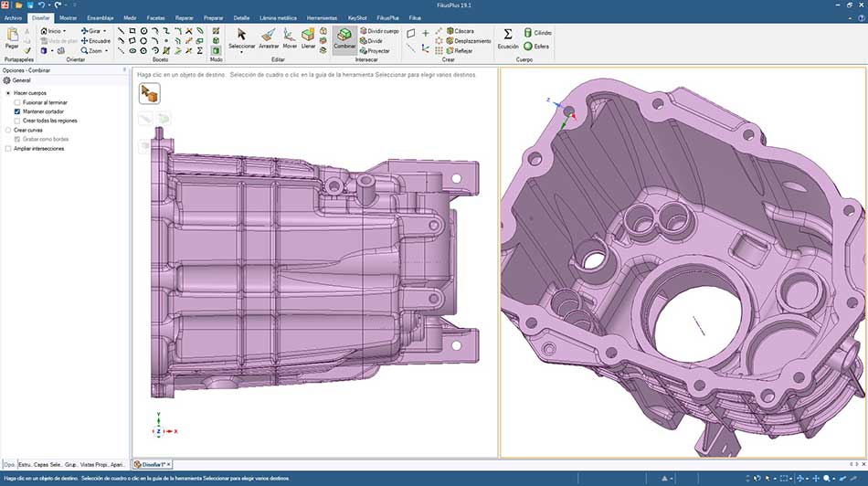The image size is (868, 486).
Task: Open the Archivo menu
Action: pyautogui.click(x=13, y=17)
